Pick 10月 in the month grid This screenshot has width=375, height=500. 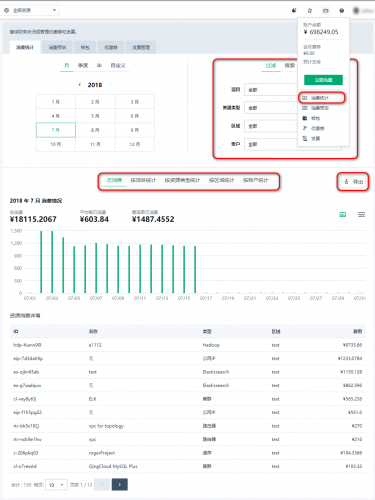(x=56, y=144)
